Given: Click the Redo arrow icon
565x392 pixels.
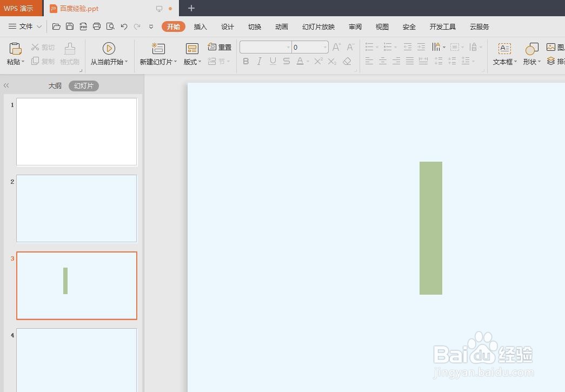Looking at the screenshot, I should click(137, 26).
